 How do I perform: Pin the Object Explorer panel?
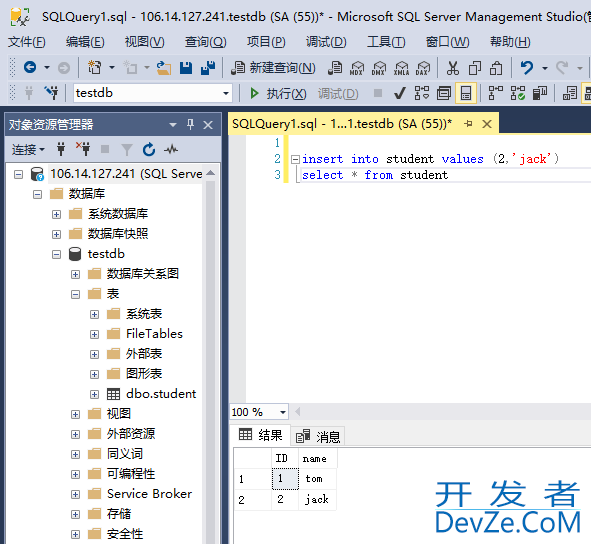tap(190, 124)
